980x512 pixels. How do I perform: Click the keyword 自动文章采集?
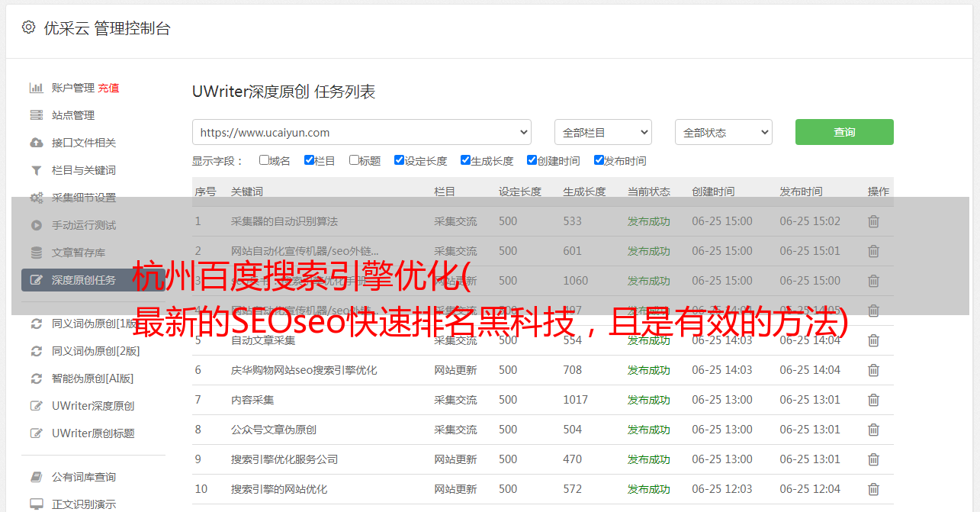click(x=263, y=340)
